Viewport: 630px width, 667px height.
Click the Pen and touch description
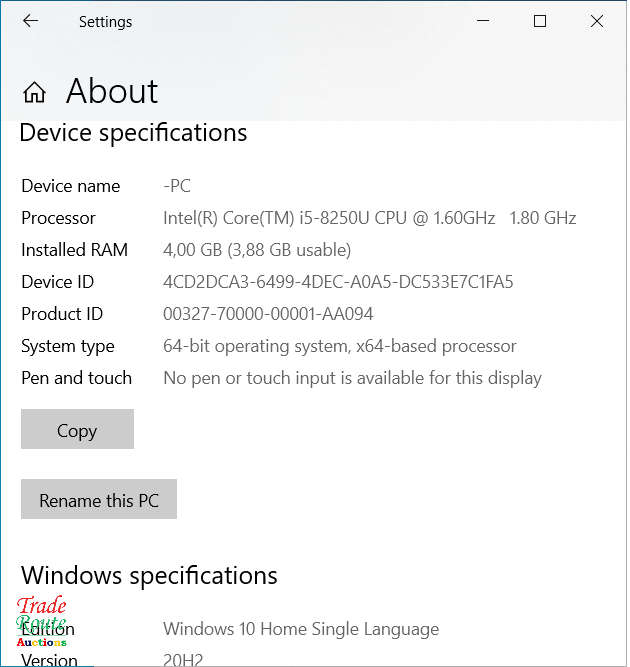352,378
